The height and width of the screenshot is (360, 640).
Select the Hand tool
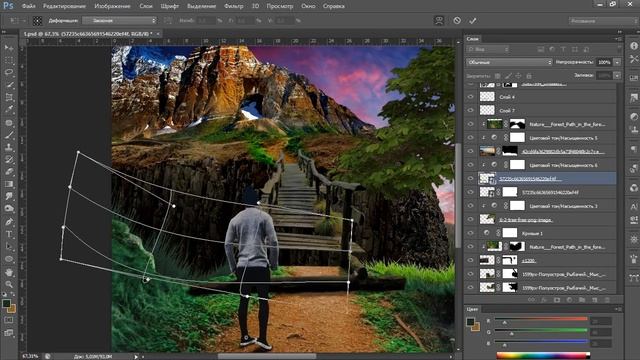coord(9,272)
